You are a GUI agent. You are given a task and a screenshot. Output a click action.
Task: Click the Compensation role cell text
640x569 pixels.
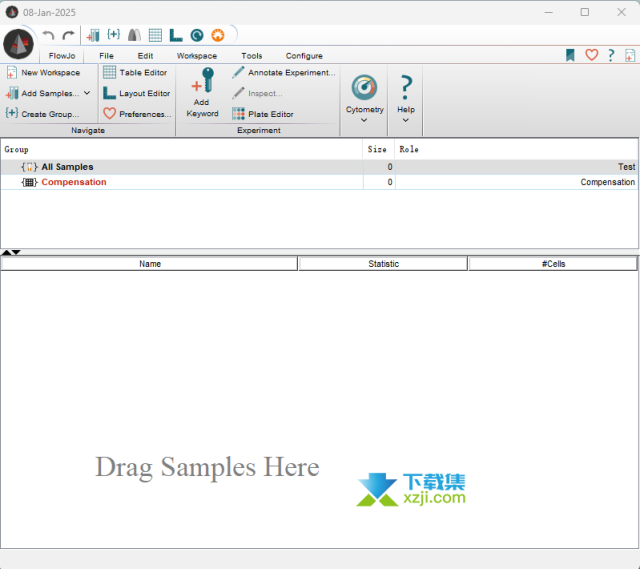coord(607,182)
